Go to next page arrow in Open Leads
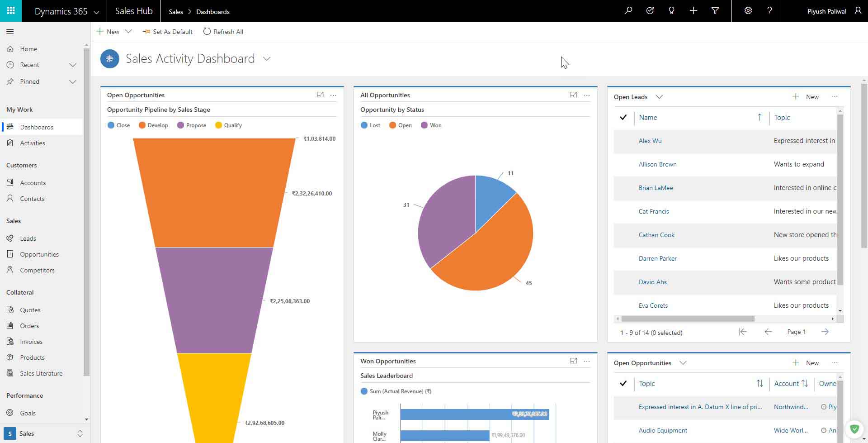Screen dimensions: 868x443 [x=825, y=332]
